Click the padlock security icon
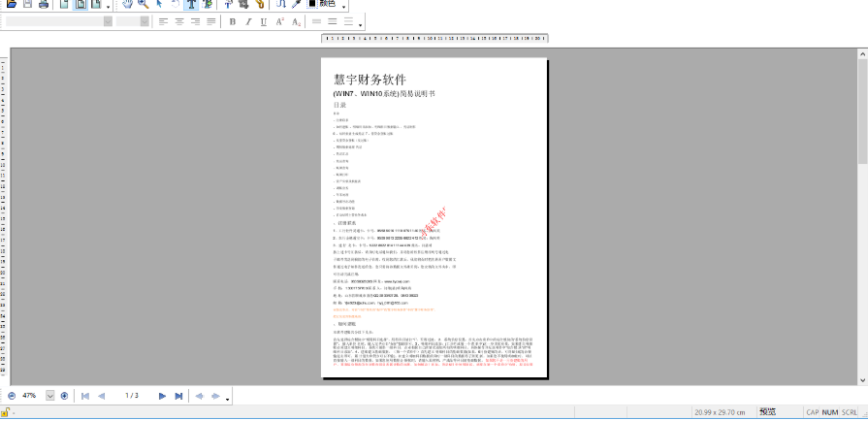868x421 pixels. coord(5,412)
